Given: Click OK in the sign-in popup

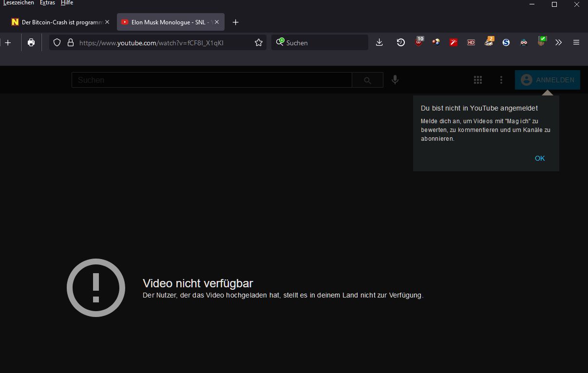Looking at the screenshot, I should pyautogui.click(x=539, y=158).
